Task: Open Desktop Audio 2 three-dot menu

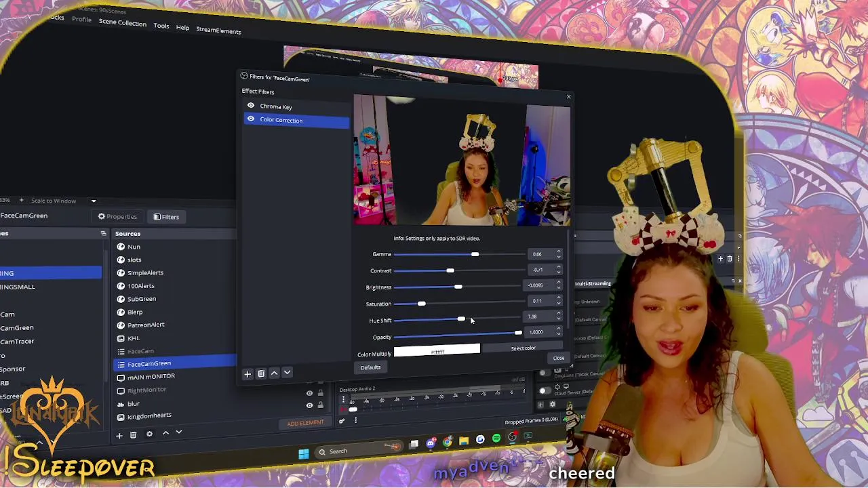Action: 343,399
